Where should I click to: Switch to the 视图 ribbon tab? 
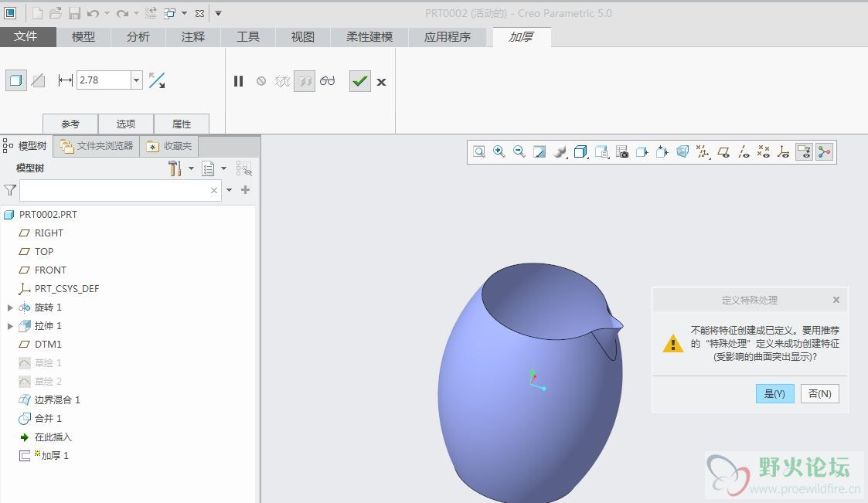pos(303,36)
